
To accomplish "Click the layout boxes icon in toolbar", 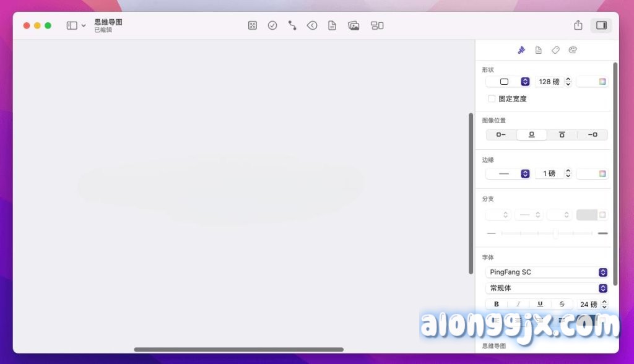I will (x=377, y=25).
